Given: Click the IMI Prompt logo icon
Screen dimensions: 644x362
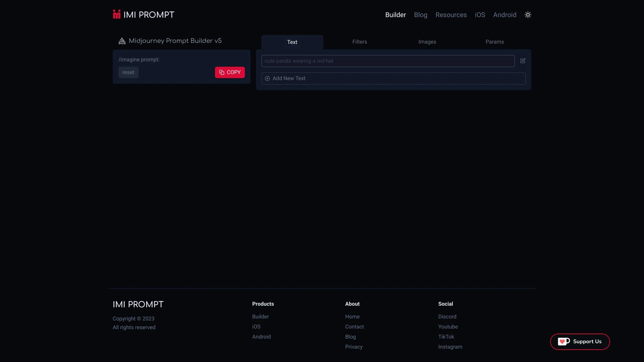Looking at the screenshot, I should (x=116, y=14).
